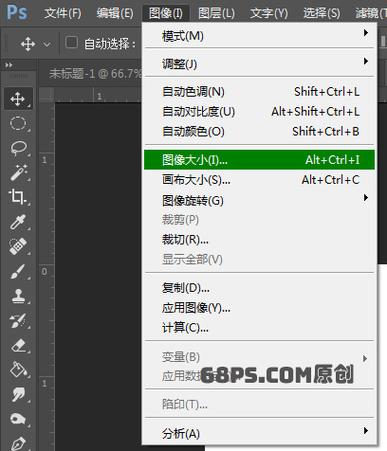Select the 未标题-1 document tab
The width and height of the screenshot is (387, 451).
point(95,73)
